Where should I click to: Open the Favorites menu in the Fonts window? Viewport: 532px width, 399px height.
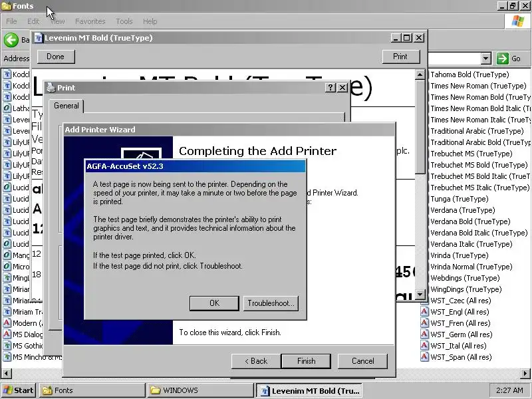click(90, 21)
